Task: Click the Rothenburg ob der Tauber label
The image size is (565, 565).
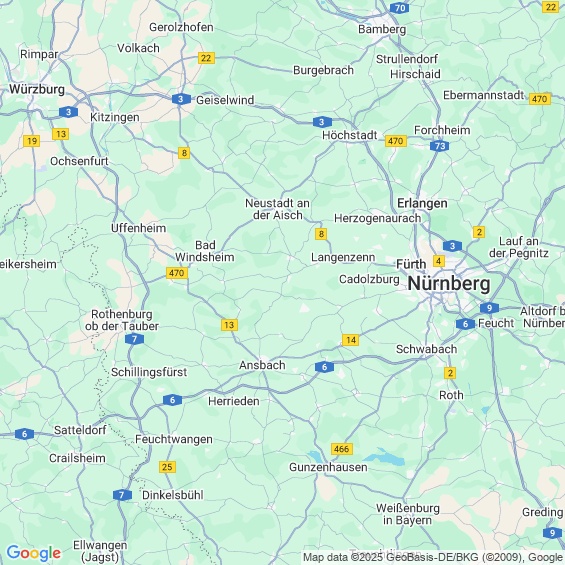Action: coord(122,320)
